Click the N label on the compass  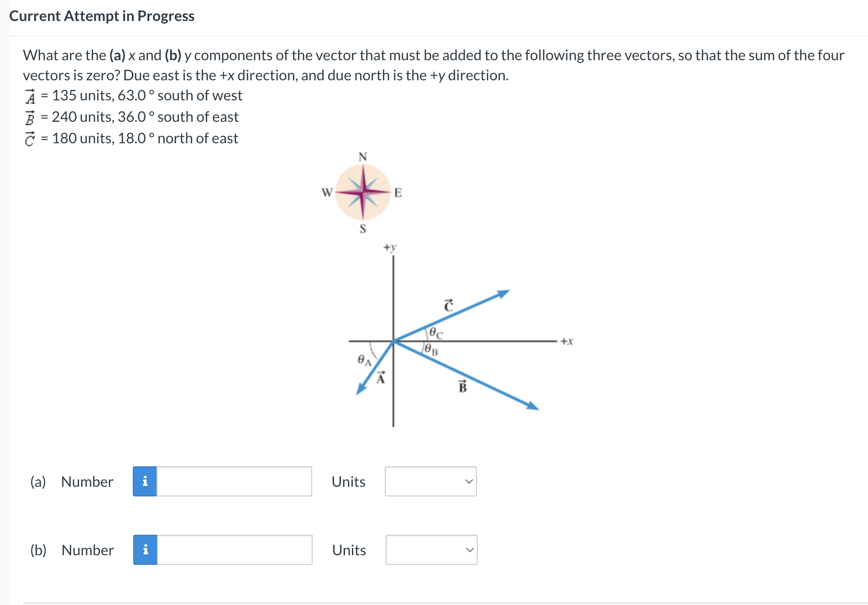click(362, 156)
